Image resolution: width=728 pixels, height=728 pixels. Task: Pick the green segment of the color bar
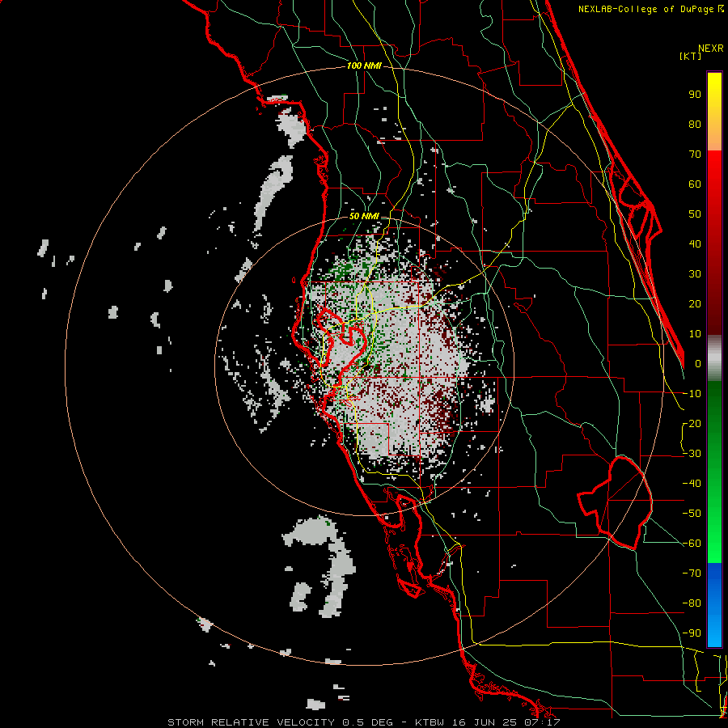[714, 472]
